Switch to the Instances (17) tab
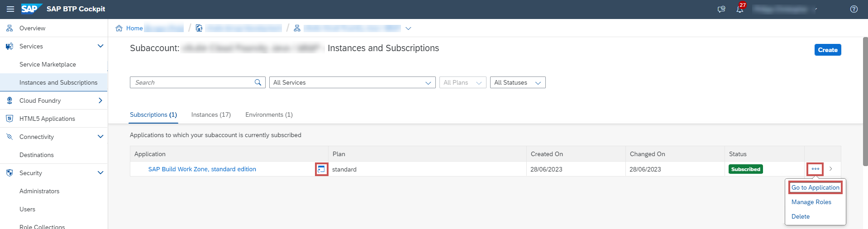This screenshot has height=229, width=868. pos(211,114)
